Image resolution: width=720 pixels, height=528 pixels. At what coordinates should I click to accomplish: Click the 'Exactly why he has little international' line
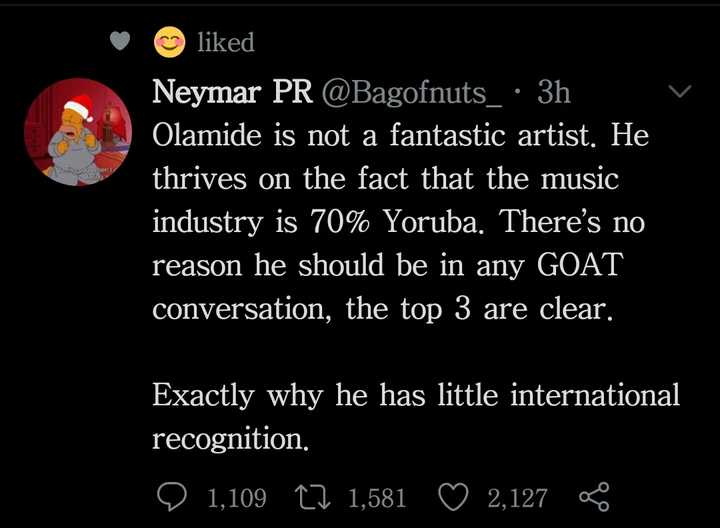click(x=415, y=395)
